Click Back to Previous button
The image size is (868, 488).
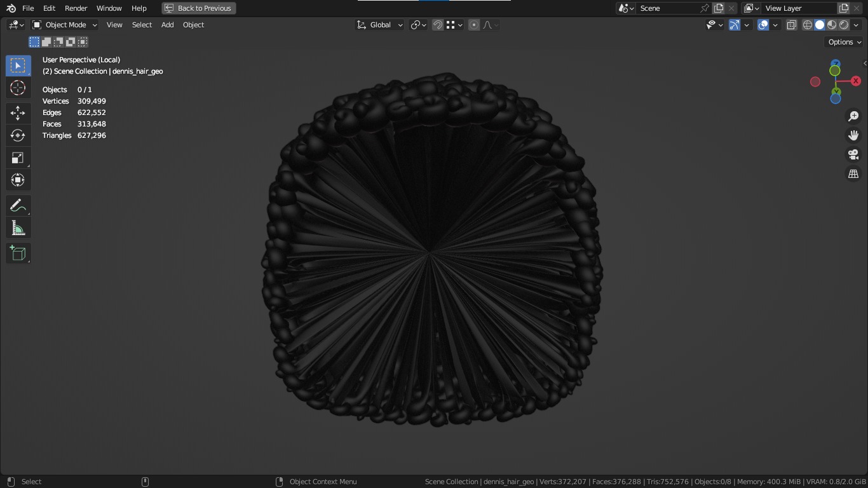point(199,8)
